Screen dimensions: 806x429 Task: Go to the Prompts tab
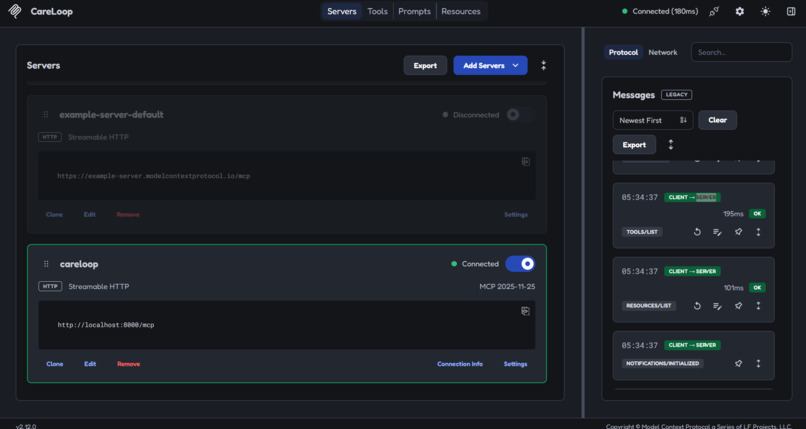click(x=414, y=11)
